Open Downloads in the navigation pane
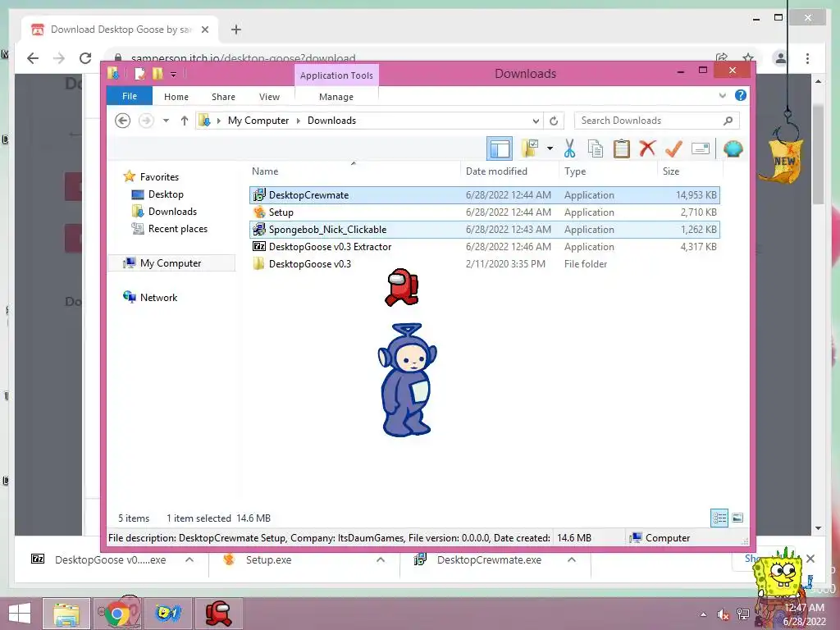Screen dimensions: 840x630 pyautogui.click(x=172, y=212)
